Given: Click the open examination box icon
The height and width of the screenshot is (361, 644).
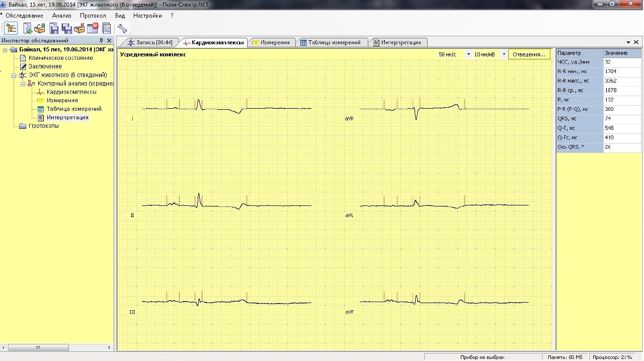Looking at the screenshot, I should pos(40,29).
